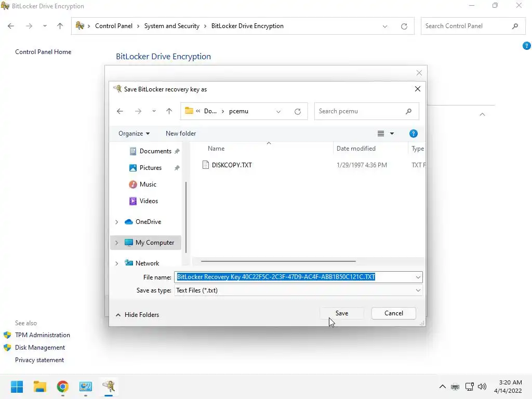This screenshot has width=532, height=399.
Task: Refresh the Control Panel window
Action: (404, 26)
